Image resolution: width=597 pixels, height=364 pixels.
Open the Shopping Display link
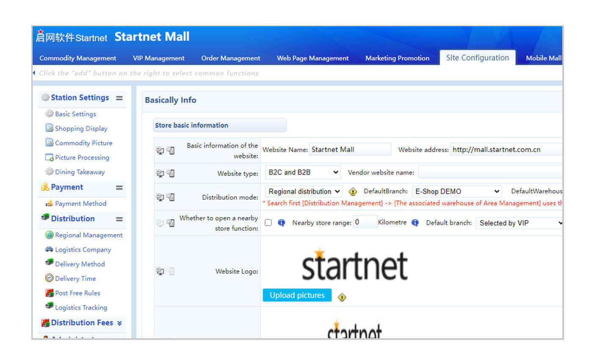[81, 128]
